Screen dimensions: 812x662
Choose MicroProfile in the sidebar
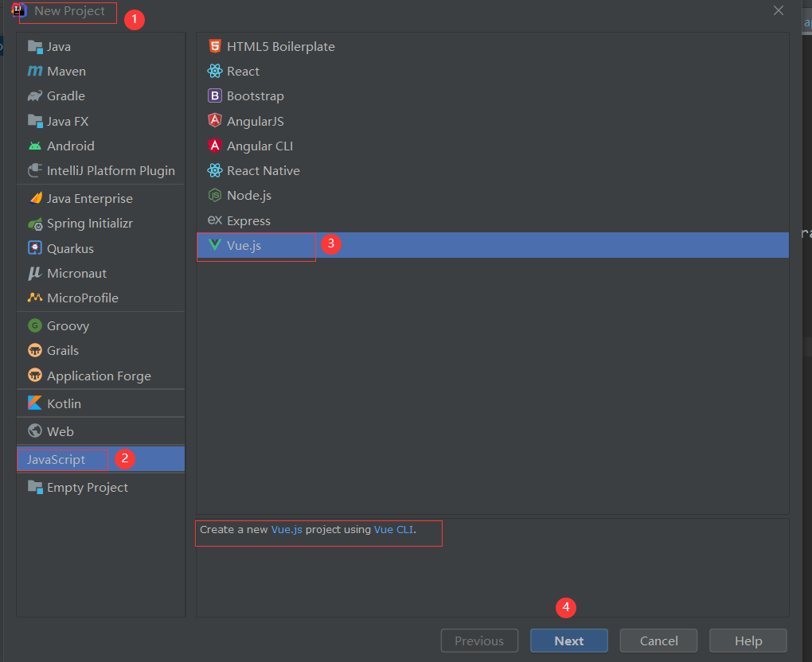click(100, 298)
